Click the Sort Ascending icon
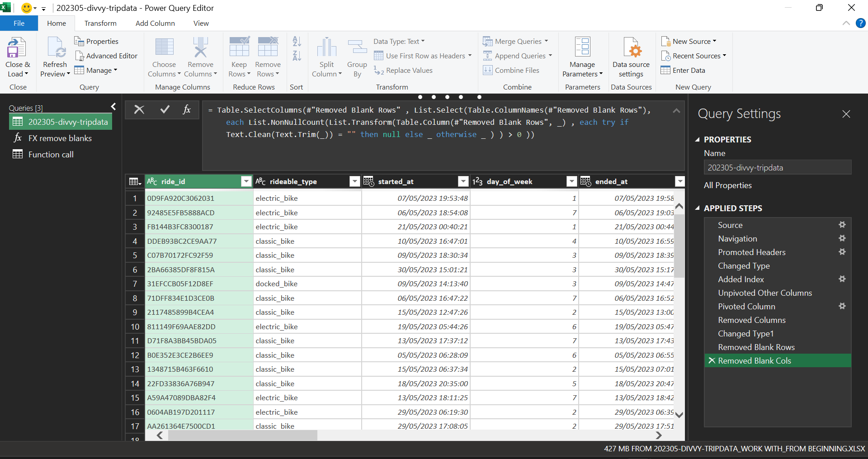The height and width of the screenshot is (459, 868). [297, 42]
